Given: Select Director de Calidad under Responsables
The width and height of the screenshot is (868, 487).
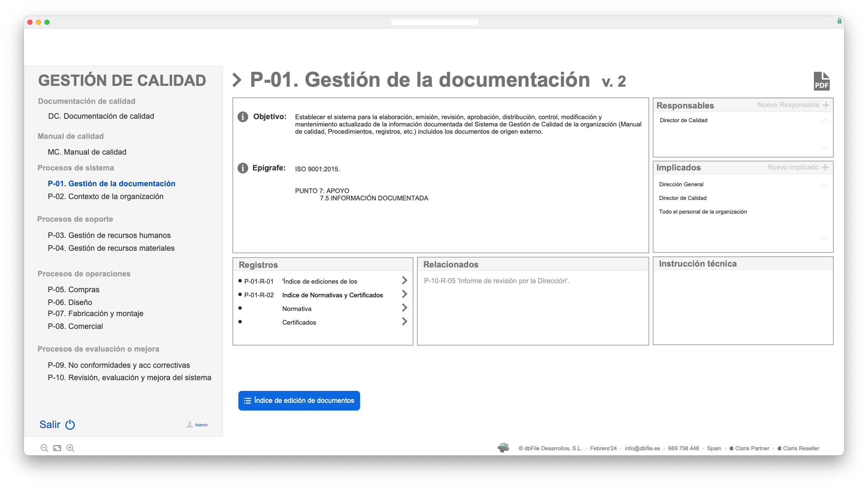Looking at the screenshot, I should click(x=683, y=120).
